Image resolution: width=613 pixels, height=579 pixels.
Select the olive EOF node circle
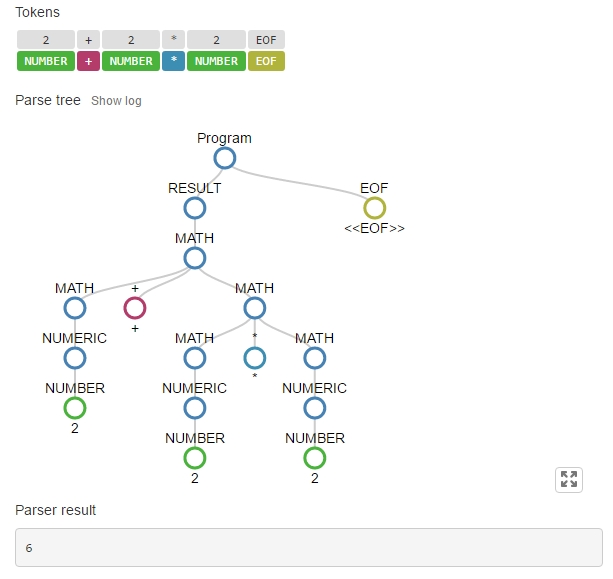click(x=374, y=208)
